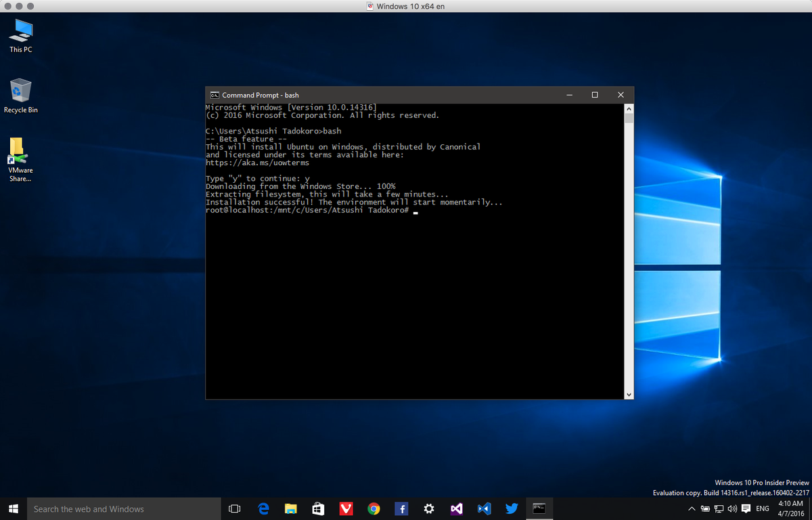Show hidden system tray icons
The height and width of the screenshot is (520, 812).
[x=692, y=508]
